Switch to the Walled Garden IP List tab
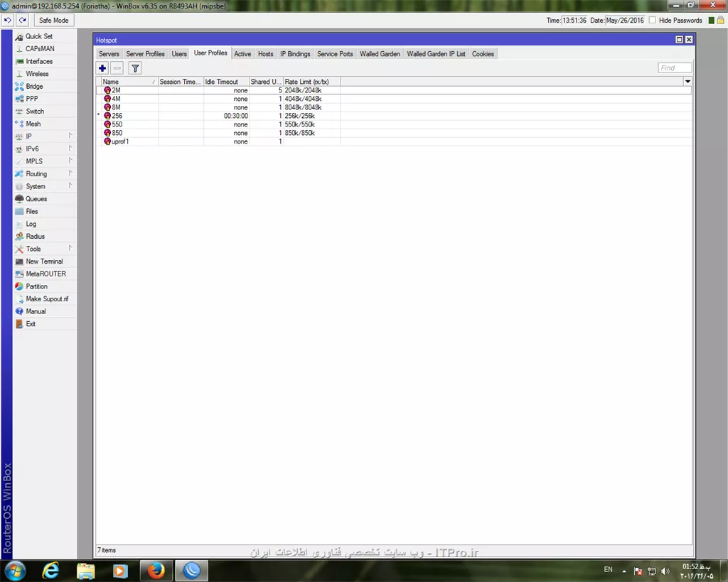The height and width of the screenshot is (582, 728). (436, 54)
